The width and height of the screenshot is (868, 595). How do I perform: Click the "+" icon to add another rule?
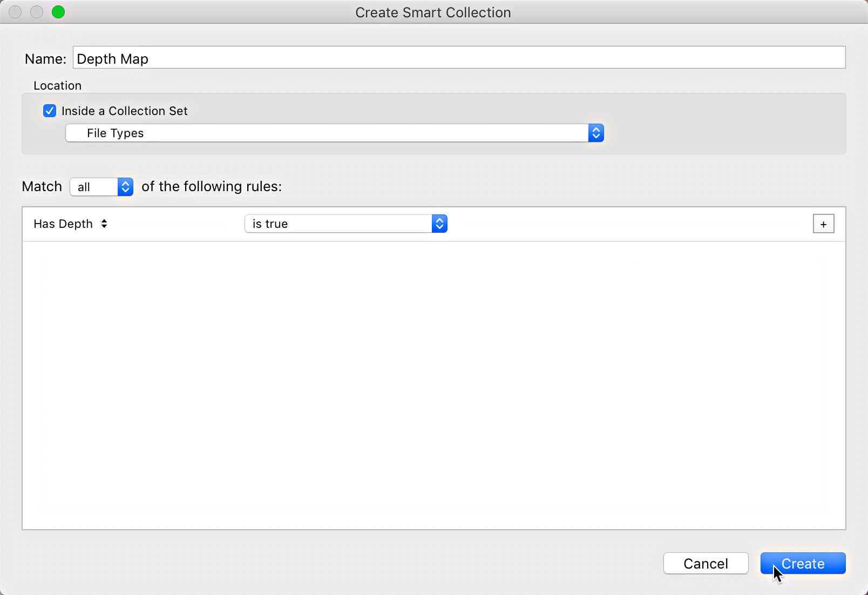tap(823, 224)
